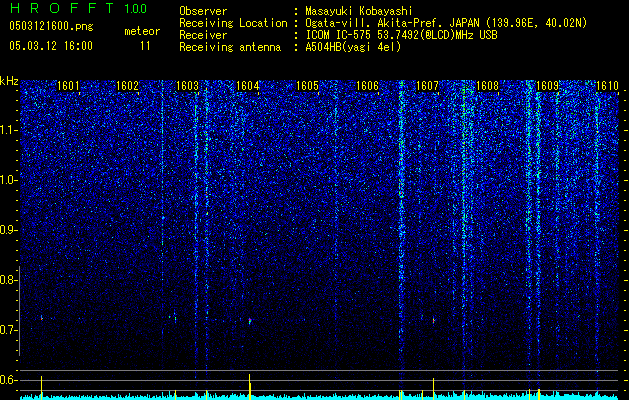Click the HROFFT program title text

point(62,8)
